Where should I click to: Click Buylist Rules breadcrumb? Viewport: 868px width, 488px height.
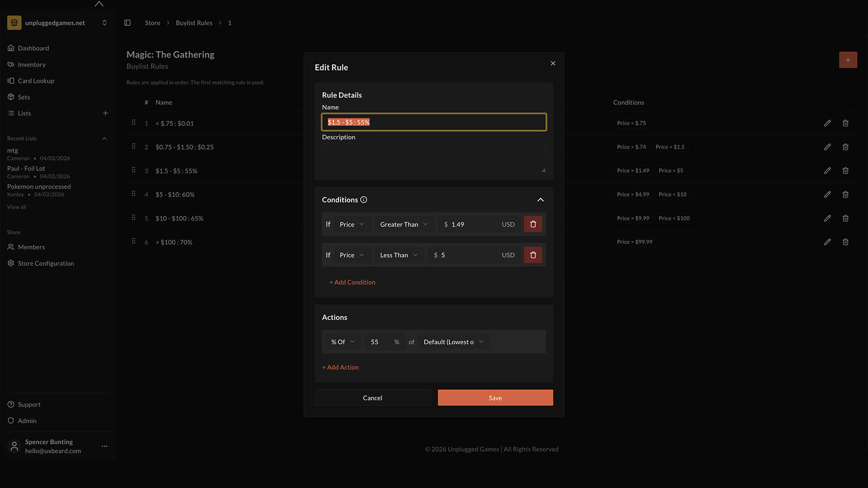[x=194, y=23]
